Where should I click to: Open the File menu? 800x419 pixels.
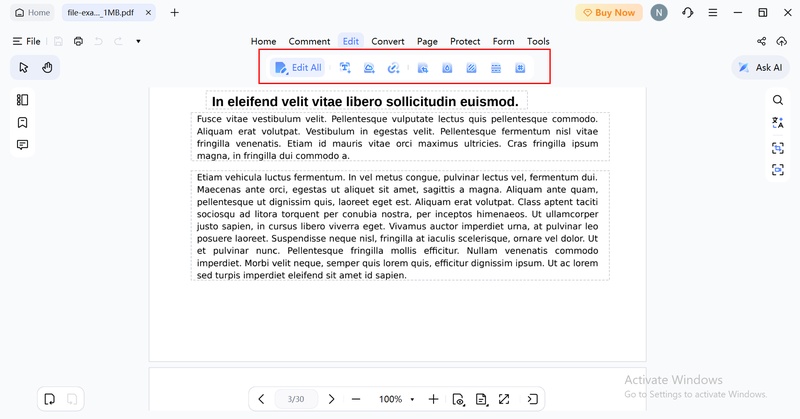(27, 41)
